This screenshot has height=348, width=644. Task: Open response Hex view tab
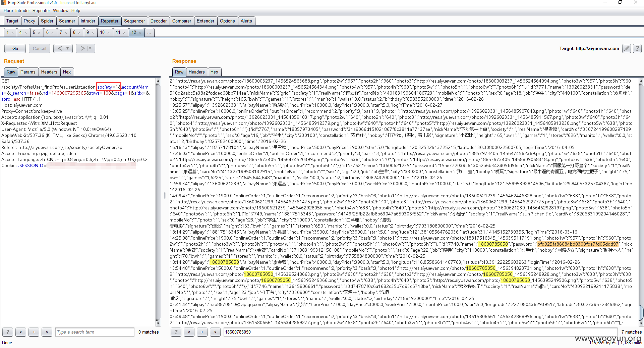point(215,72)
